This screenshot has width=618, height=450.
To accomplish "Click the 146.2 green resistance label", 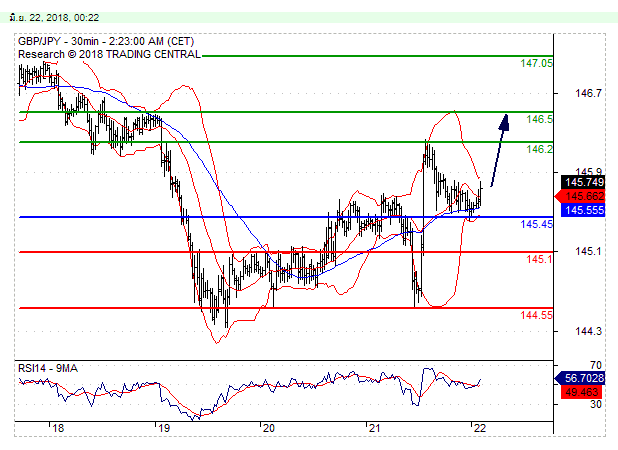I will click(x=539, y=149).
